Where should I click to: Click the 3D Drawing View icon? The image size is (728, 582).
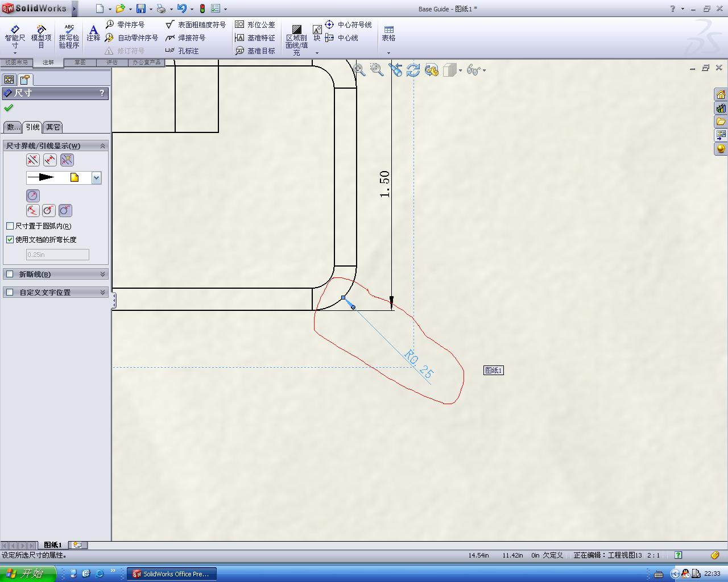[432, 69]
